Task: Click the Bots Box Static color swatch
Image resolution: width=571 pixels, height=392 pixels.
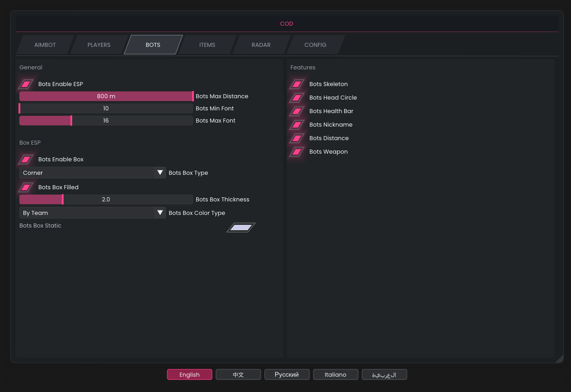Action: 241,228
